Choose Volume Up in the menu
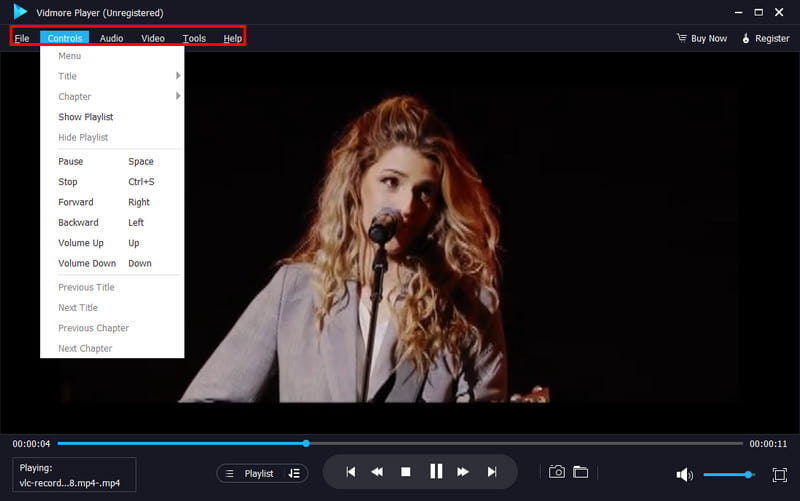Screen dimensions: 800x501 point(81,243)
